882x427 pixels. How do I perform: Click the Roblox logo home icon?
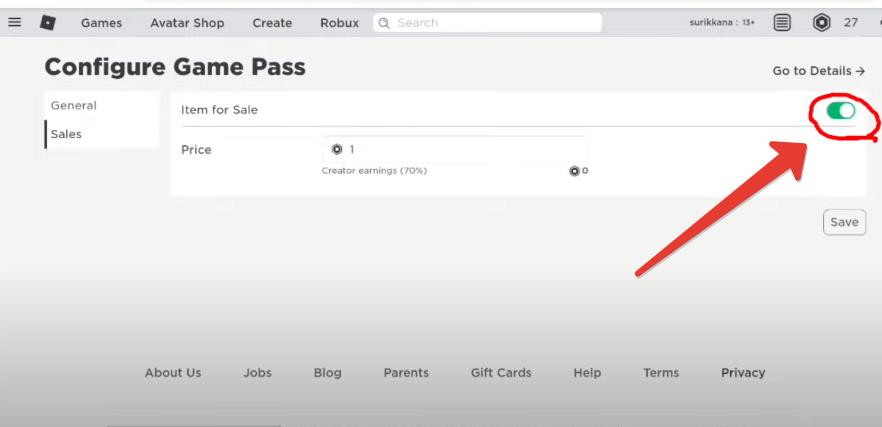tap(48, 22)
